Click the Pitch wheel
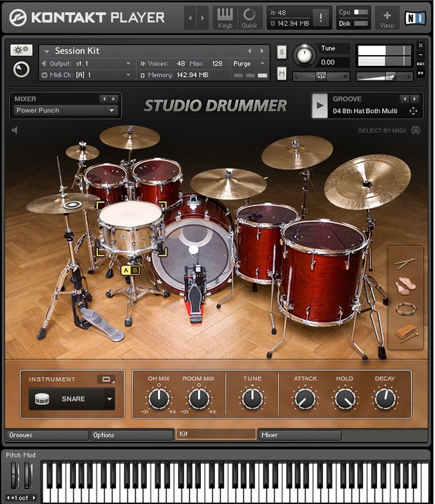 (x=14, y=475)
